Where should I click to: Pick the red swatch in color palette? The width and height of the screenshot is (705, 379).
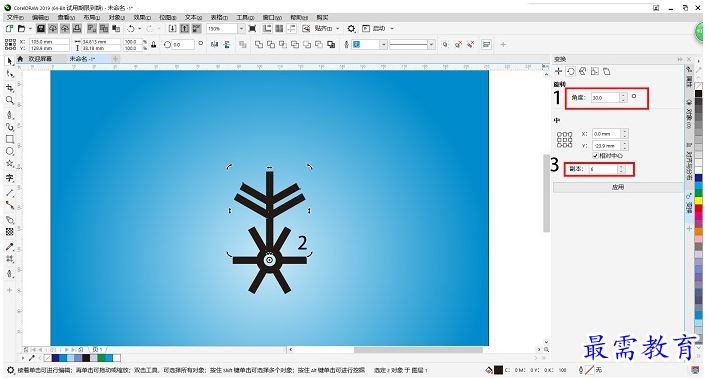[698, 209]
